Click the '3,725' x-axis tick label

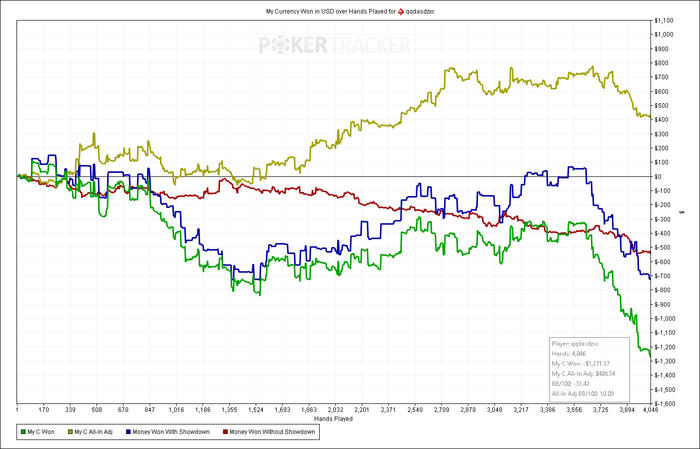point(601,409)
